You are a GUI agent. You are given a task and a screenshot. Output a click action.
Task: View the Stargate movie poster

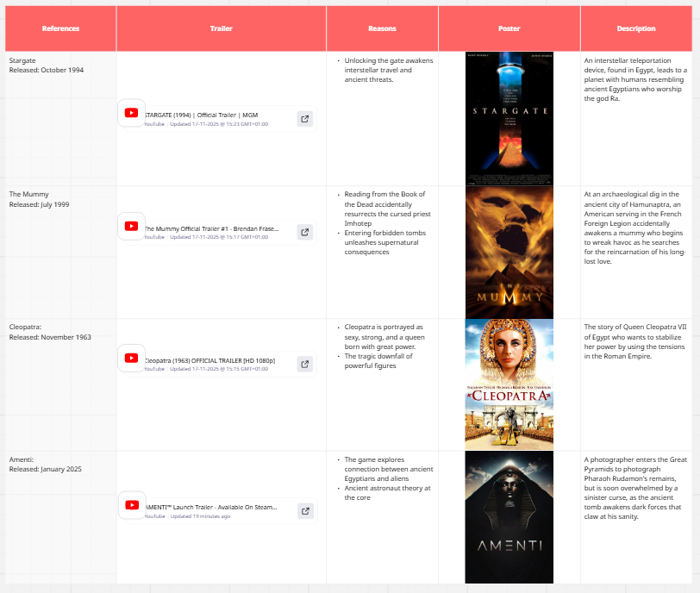pos(509,119)
